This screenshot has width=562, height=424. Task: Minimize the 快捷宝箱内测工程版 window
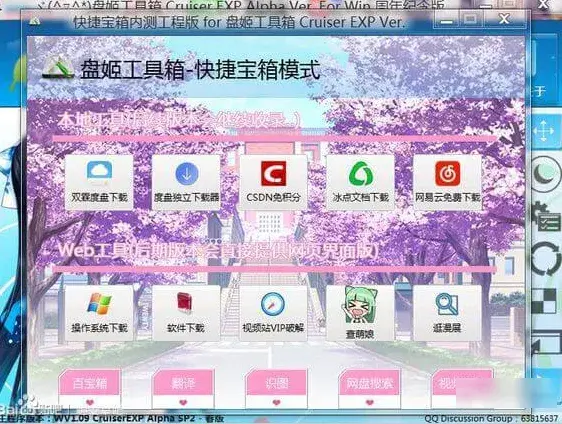(x=446, y=20)
